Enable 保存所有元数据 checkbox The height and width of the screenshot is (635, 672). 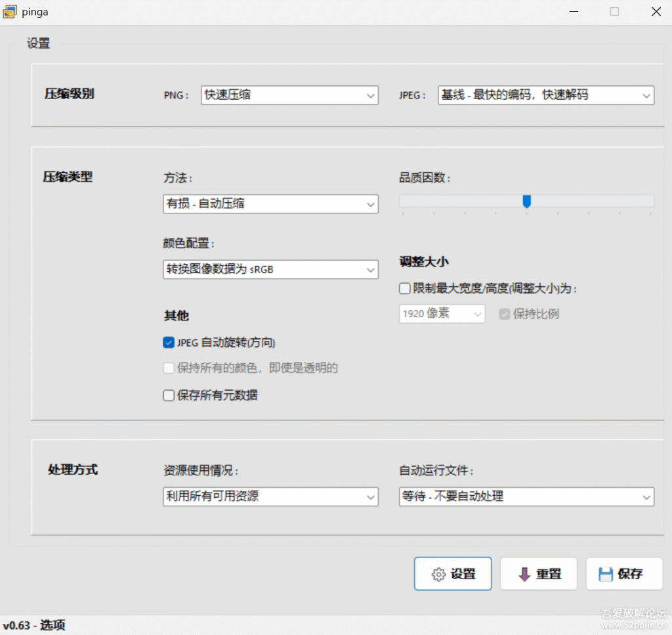point(168,395)
